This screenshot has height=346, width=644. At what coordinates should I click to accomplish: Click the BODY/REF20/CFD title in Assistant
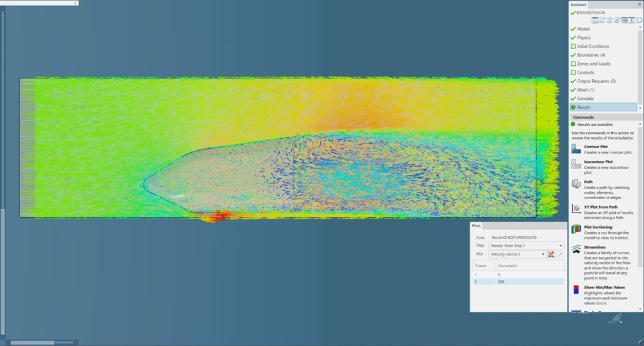(590, 13)
